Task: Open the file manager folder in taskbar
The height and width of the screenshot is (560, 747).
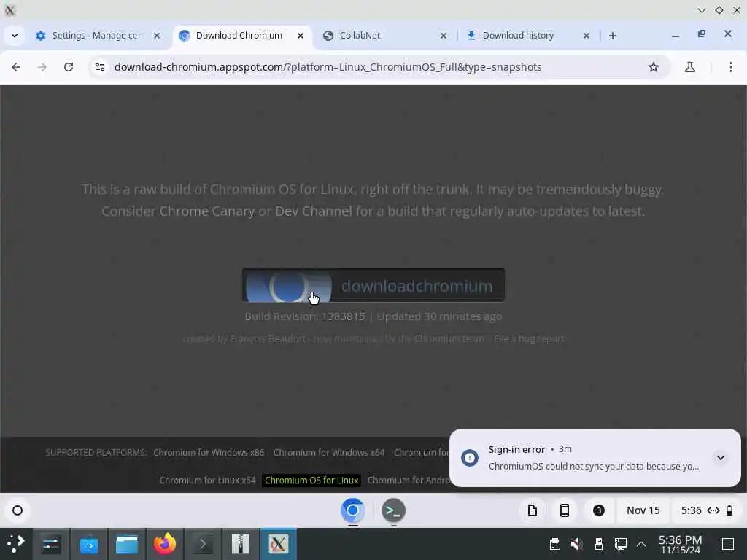Action: pyautogui.click(x=127, y=543)
